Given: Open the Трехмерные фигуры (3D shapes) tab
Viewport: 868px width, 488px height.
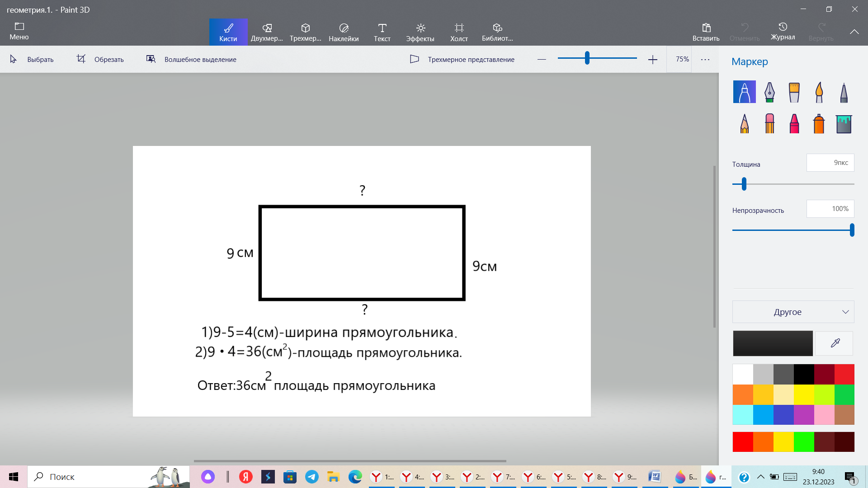Looking at the screenshot, I should [306, 32].
